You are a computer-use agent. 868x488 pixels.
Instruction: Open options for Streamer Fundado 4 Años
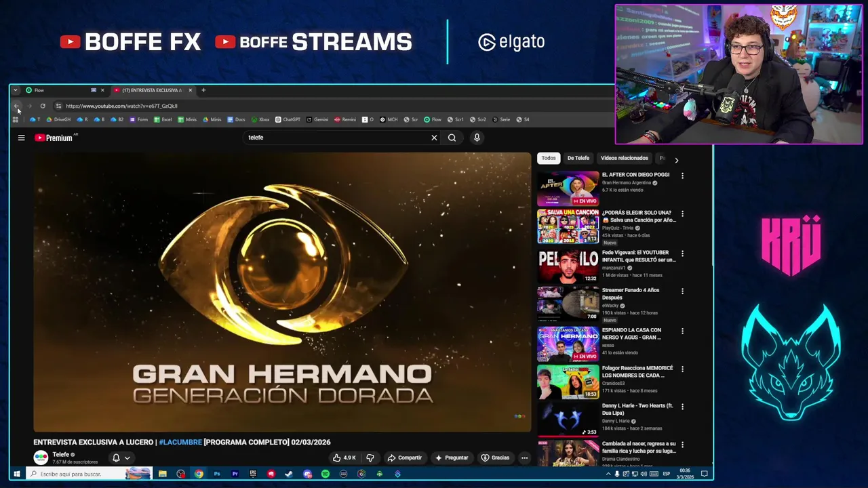(682, 291)
